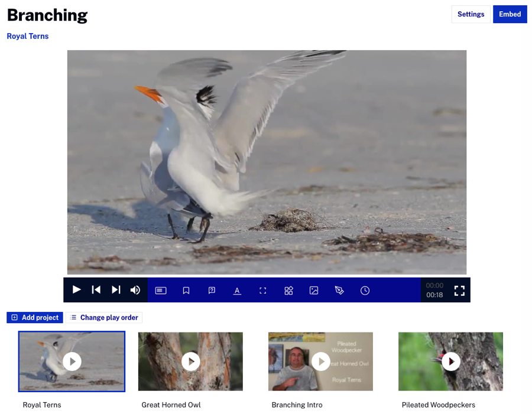
Task: Open the Settings button
Action: 471,14
